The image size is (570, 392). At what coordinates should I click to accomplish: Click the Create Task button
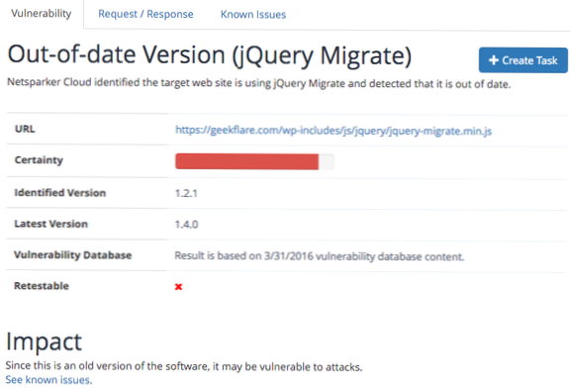(523, 60)
